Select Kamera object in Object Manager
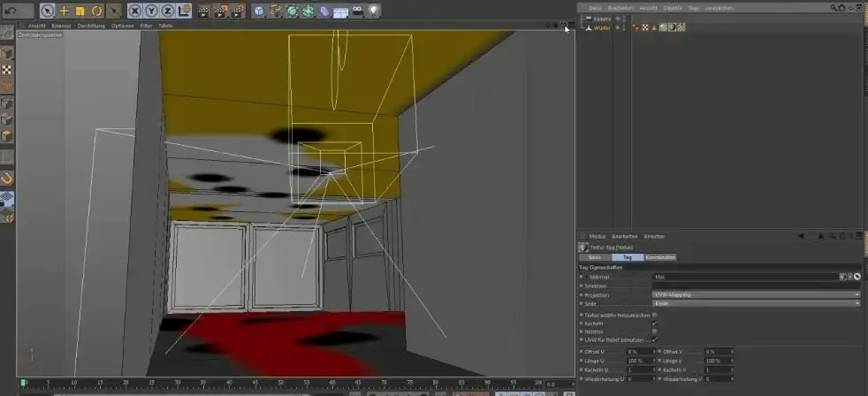 pyautogui.click(x=602, y=19)
